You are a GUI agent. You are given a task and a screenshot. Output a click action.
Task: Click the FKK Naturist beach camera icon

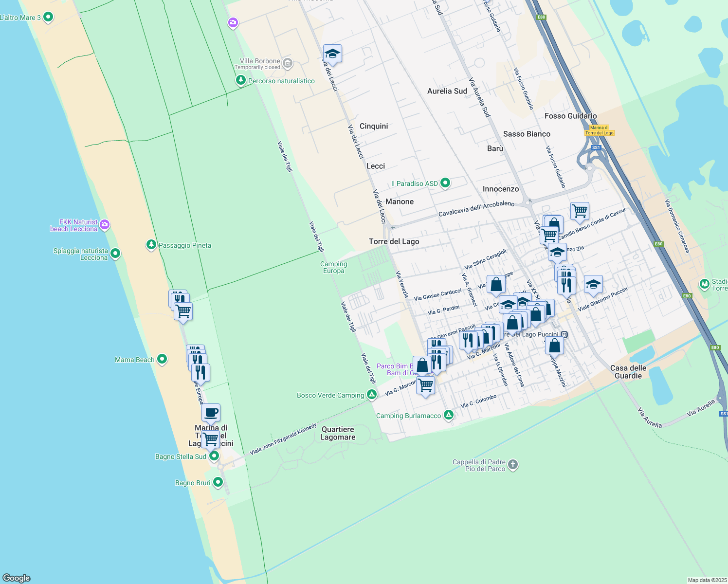(105, 225)
